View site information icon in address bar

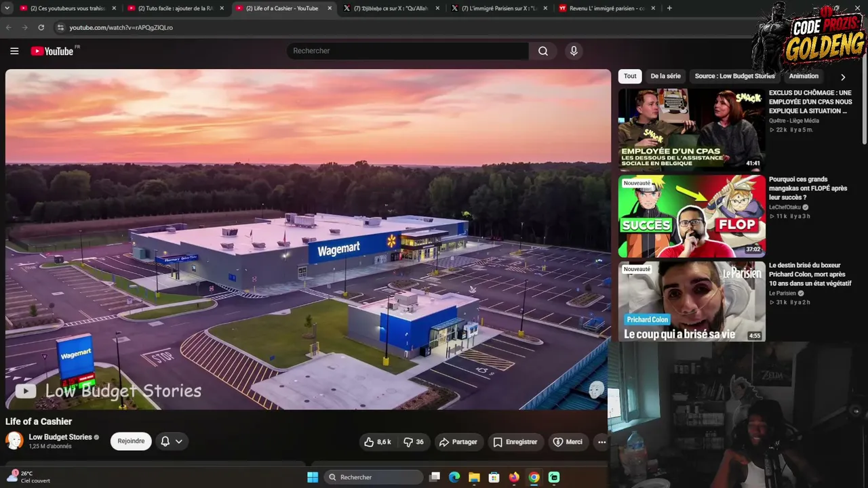tap(60, 27)
